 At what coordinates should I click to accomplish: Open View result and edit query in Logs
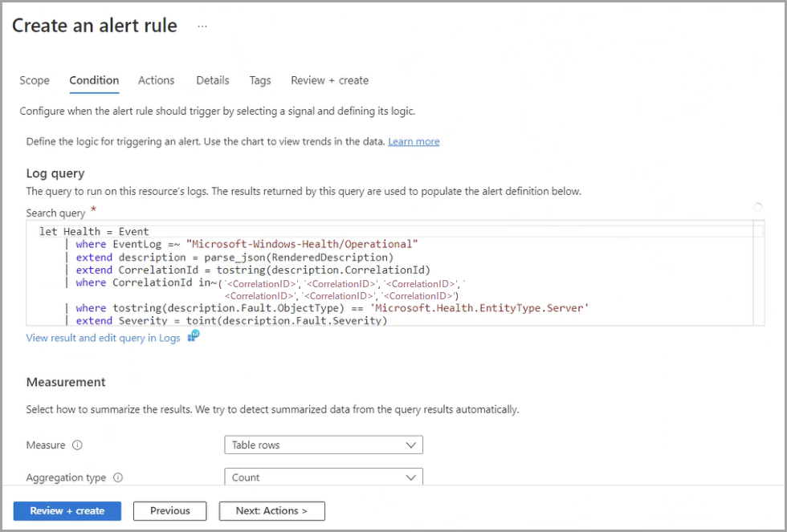[x=104, y=338]
